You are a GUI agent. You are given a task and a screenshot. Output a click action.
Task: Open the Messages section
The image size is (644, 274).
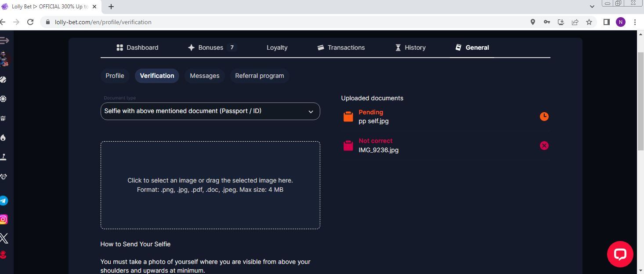[204, 76]
